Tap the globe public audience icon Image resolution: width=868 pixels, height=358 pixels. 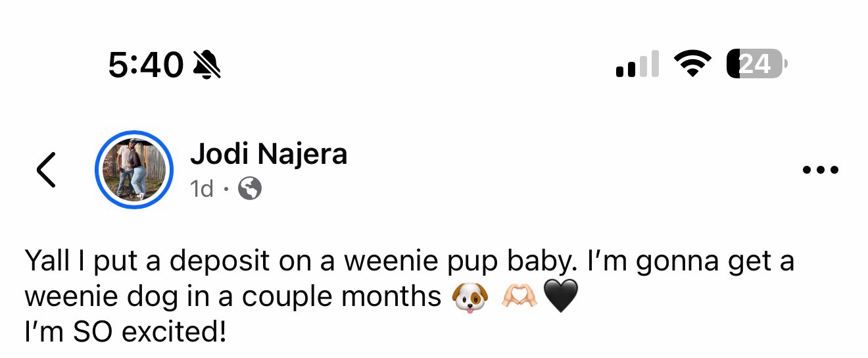249,190
